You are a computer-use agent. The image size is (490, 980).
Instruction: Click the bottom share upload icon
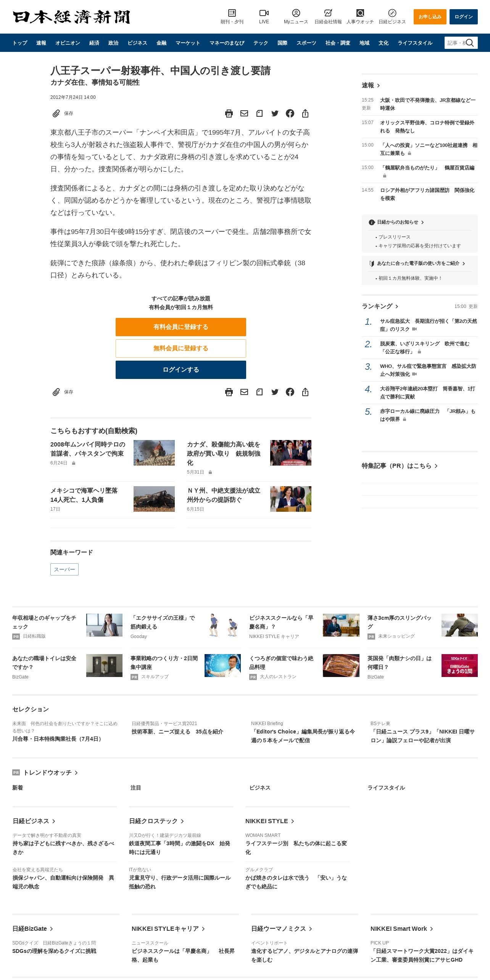pyautogui.click(x=305, y=392)
